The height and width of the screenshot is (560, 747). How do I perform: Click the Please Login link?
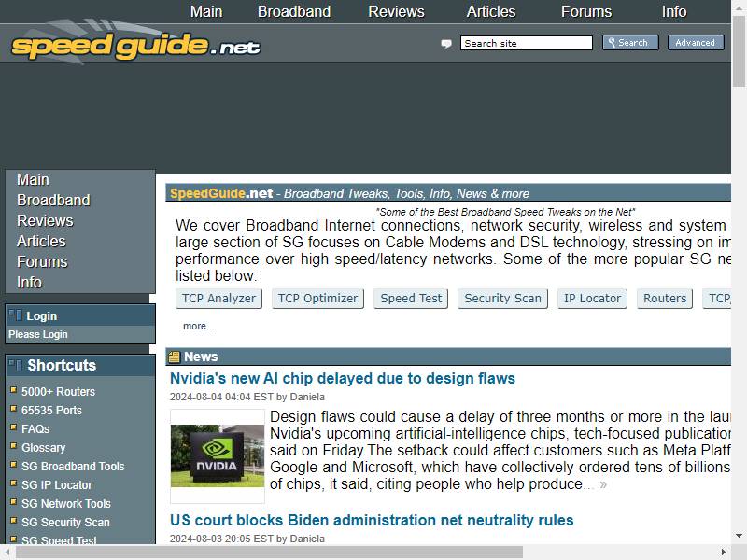point(38,334)
